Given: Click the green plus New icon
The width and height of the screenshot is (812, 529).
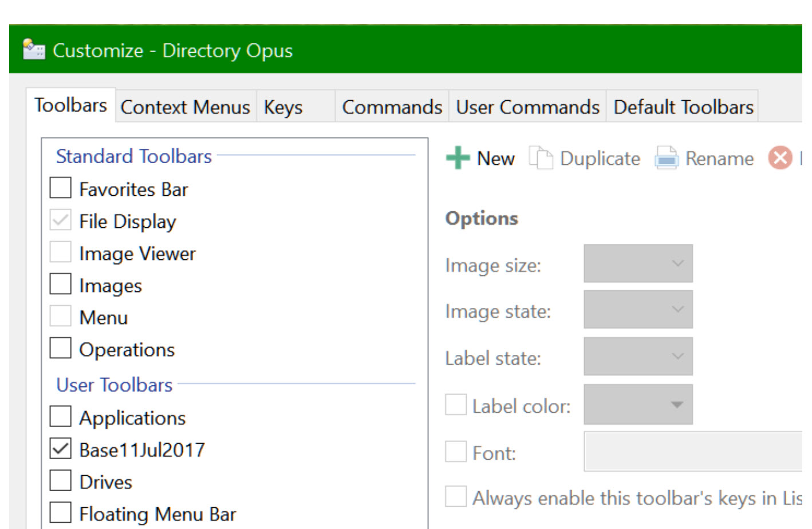Looking at the screenshot, I should click(458, 158).
